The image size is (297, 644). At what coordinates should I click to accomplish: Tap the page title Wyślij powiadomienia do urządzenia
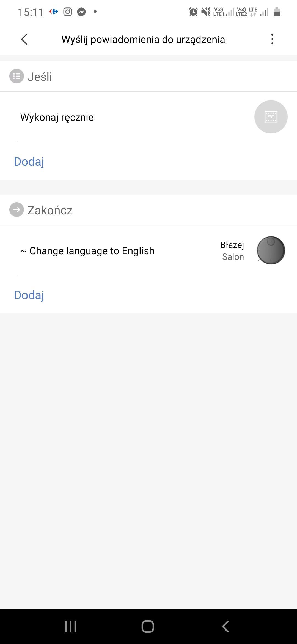143,39
